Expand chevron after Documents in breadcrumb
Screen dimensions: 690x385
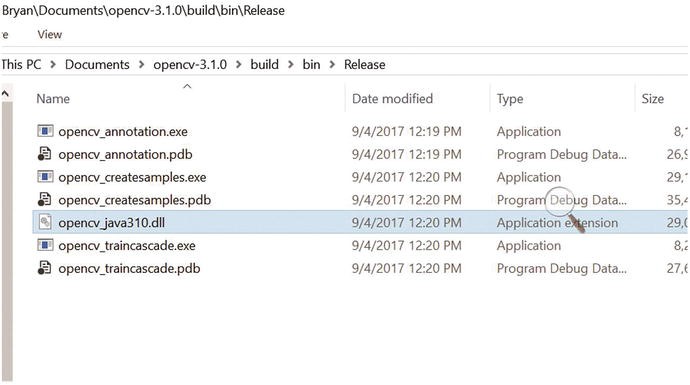tap(141, 65)
